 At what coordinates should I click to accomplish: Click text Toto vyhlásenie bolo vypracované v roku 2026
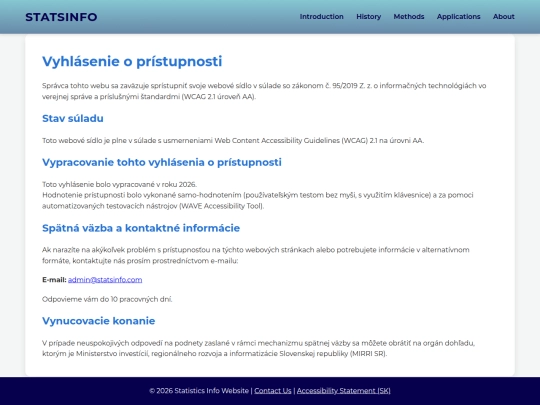[x=120, y=184]
